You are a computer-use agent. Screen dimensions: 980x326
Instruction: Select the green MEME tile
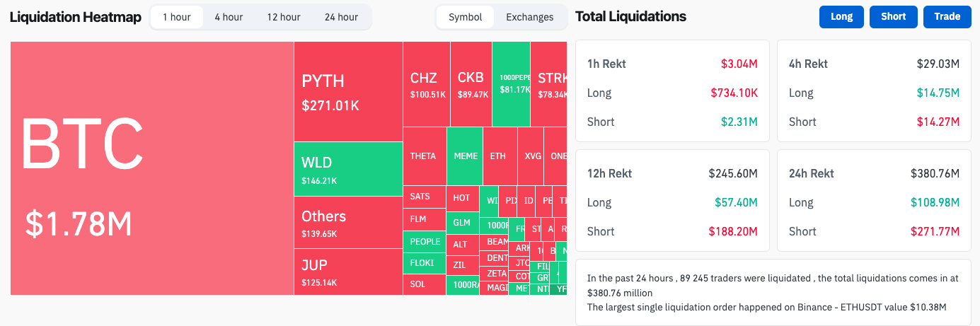pyautogui.click(x=465, y=156)
